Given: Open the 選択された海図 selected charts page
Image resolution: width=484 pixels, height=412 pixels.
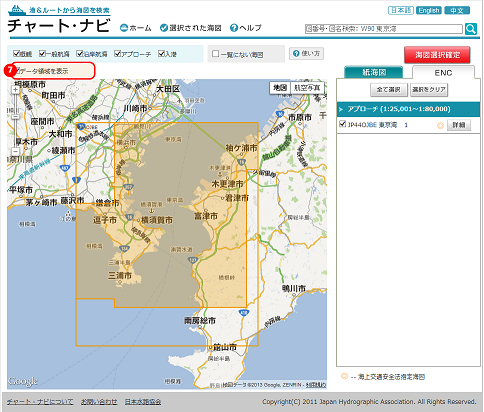Looking at the screenshot, I should (190, 28).
